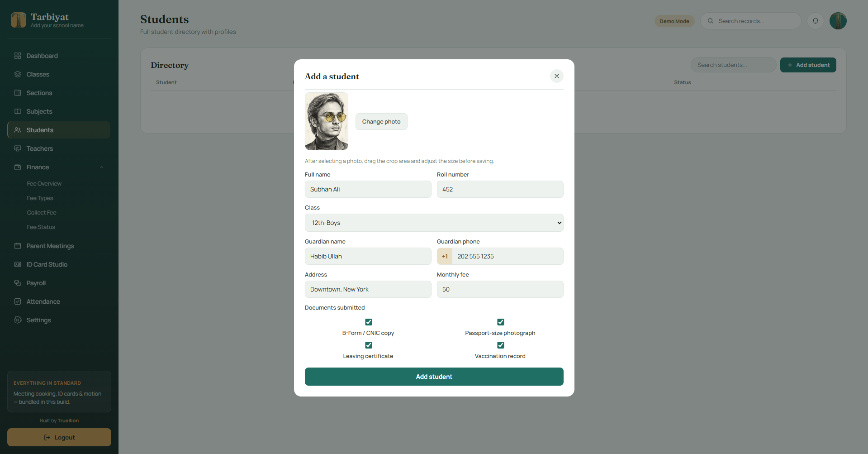Click the Dashboard grid icon in sidebar
The width and height of the screenshot is (868, 454).
[x=18, y=56]
